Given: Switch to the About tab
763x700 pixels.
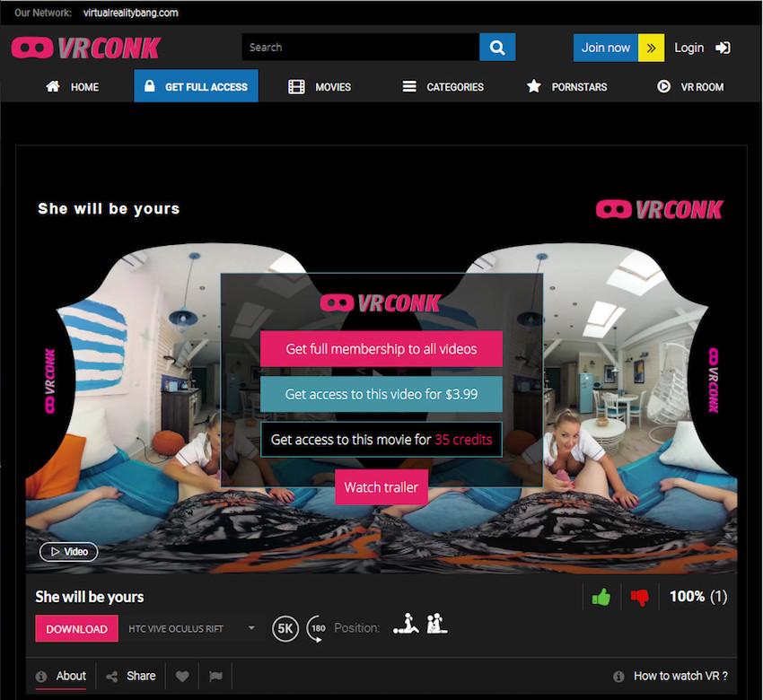Looking at the screenshot, I should point(61,676).
